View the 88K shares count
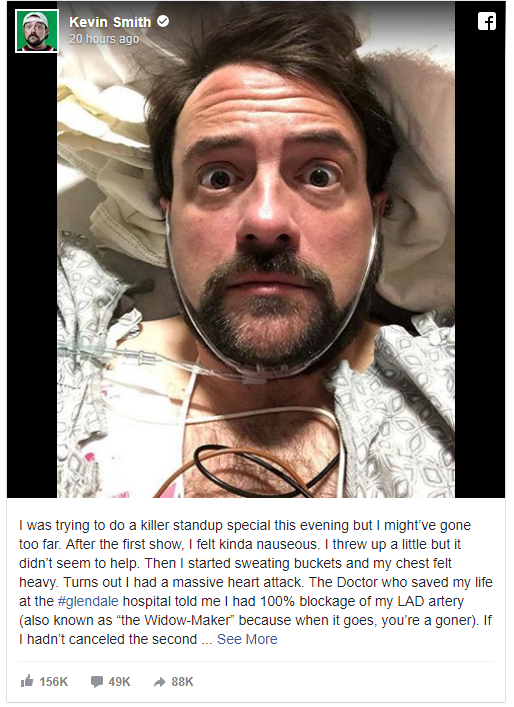514x707 pixels. click(183, 681)
